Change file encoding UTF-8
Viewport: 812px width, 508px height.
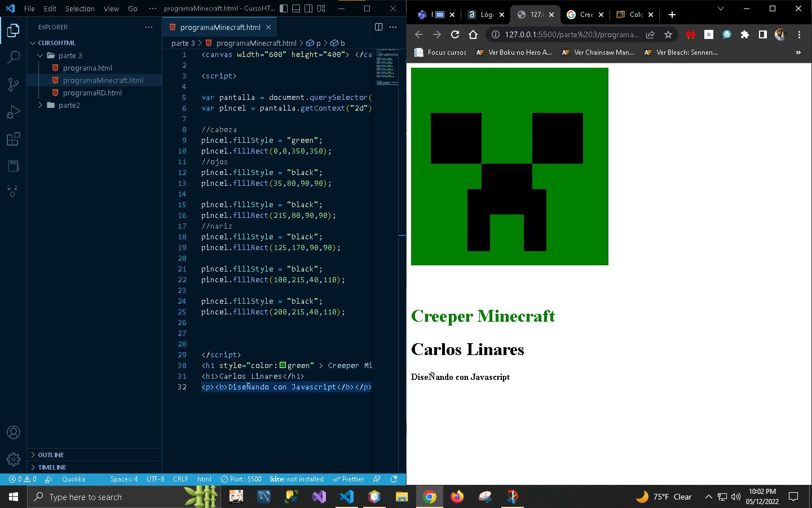(156, 479)
